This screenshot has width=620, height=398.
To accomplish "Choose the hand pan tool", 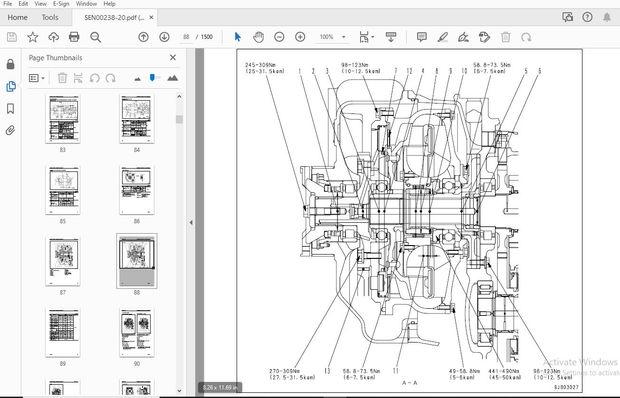I will [x=258, y=37].
